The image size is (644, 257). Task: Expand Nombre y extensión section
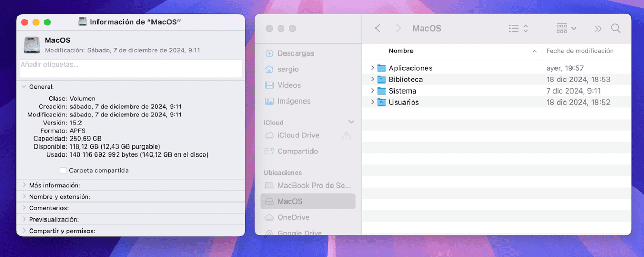pyautogui.click(x=24, y=196)
